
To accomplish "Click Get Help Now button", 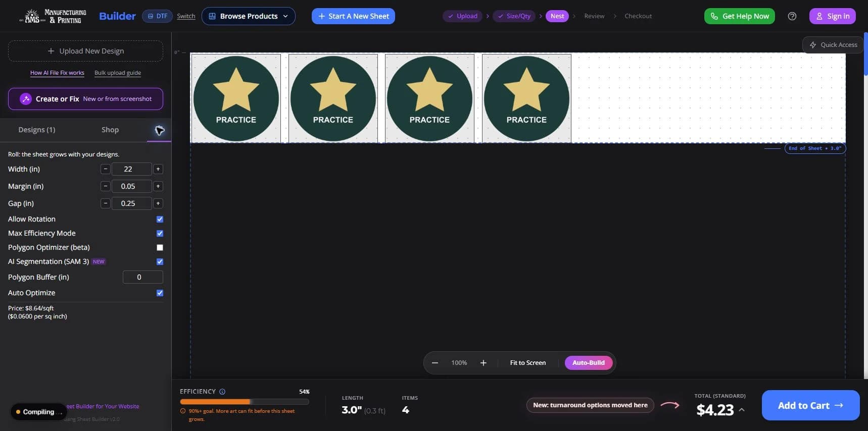I will point(739,16).
